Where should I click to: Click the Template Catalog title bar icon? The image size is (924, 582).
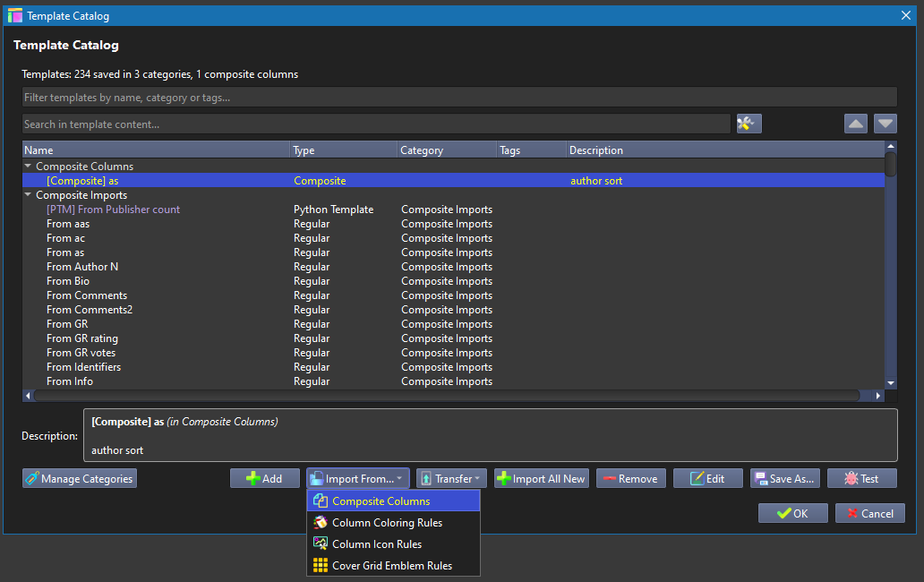point(14,16)
